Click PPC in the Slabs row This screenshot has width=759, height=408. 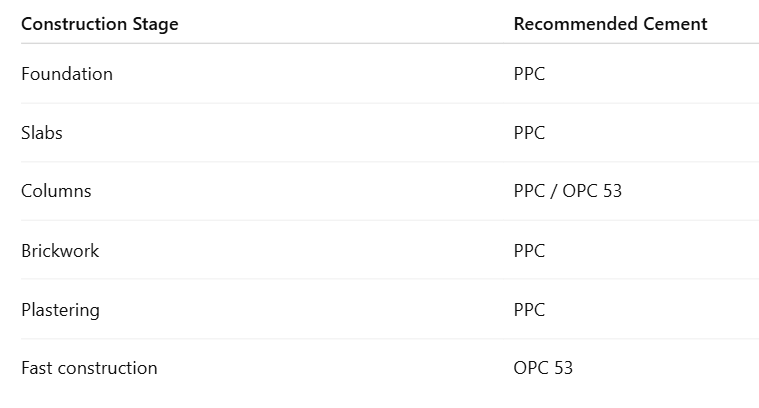click(x=529, y=133)
